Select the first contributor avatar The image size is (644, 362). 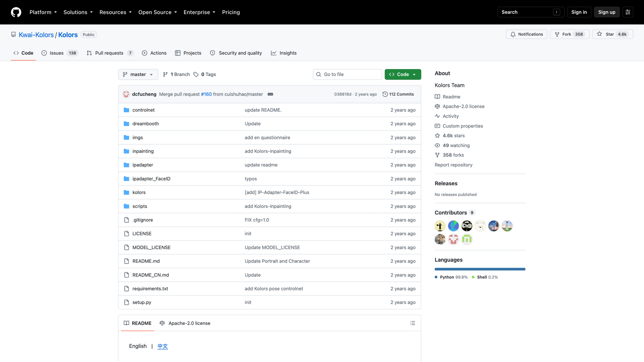[x=440, y=226]
